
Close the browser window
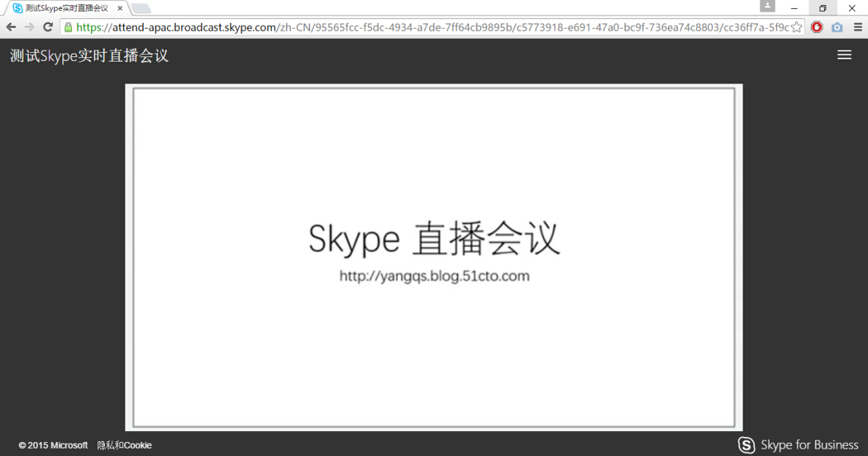852,8
